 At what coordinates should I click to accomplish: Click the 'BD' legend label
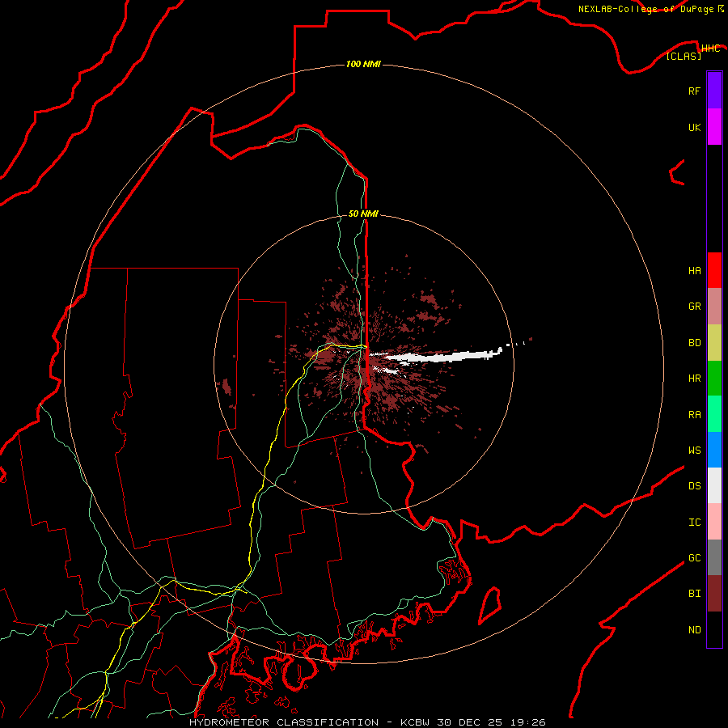[x=694, y=343]
